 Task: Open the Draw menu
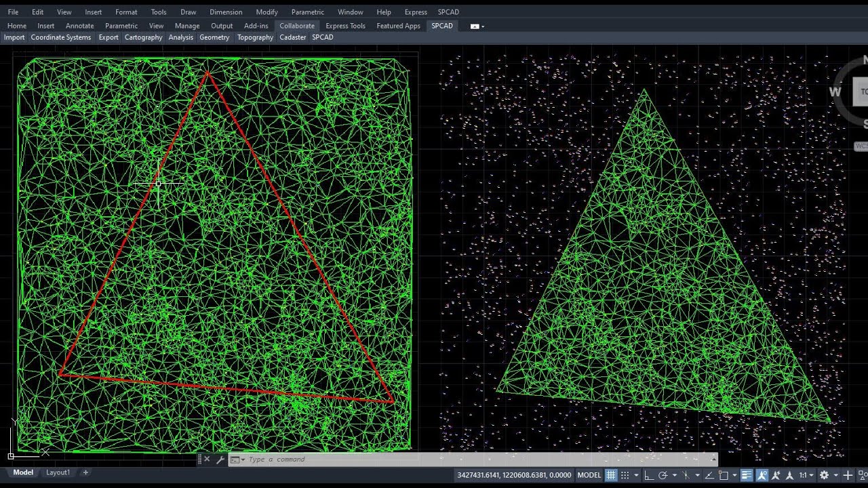tap(188, 12)
